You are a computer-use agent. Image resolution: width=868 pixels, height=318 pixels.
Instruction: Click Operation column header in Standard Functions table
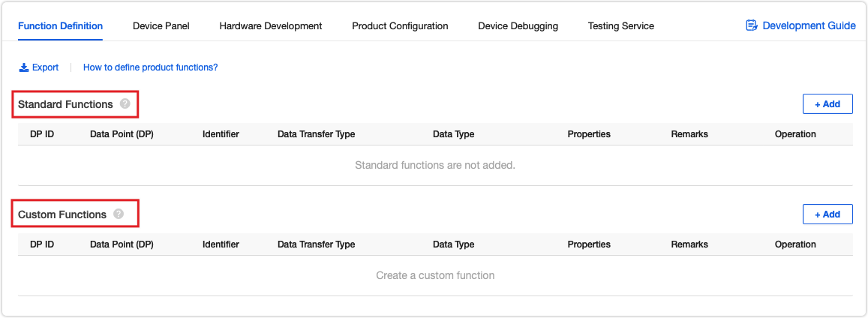tap(795, 133)
